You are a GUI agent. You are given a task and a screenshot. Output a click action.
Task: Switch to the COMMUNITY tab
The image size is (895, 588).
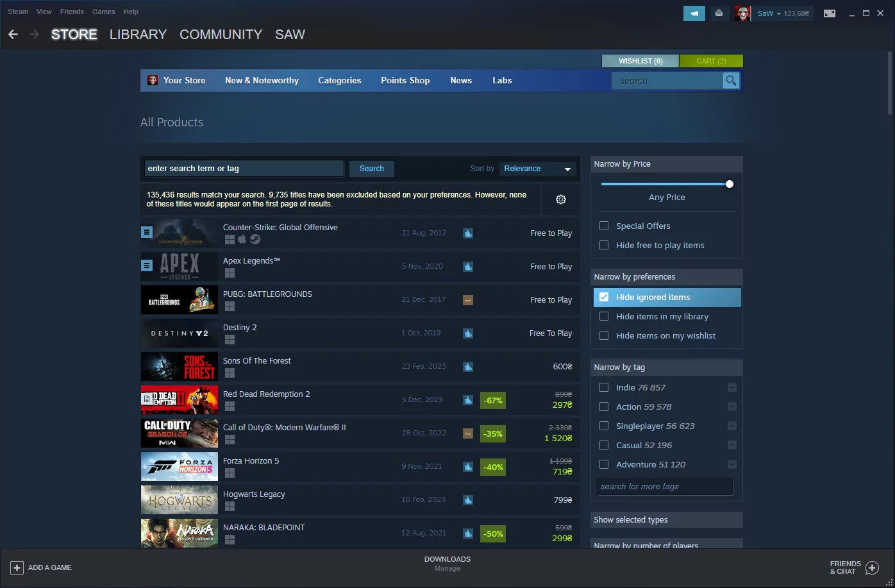221,35
